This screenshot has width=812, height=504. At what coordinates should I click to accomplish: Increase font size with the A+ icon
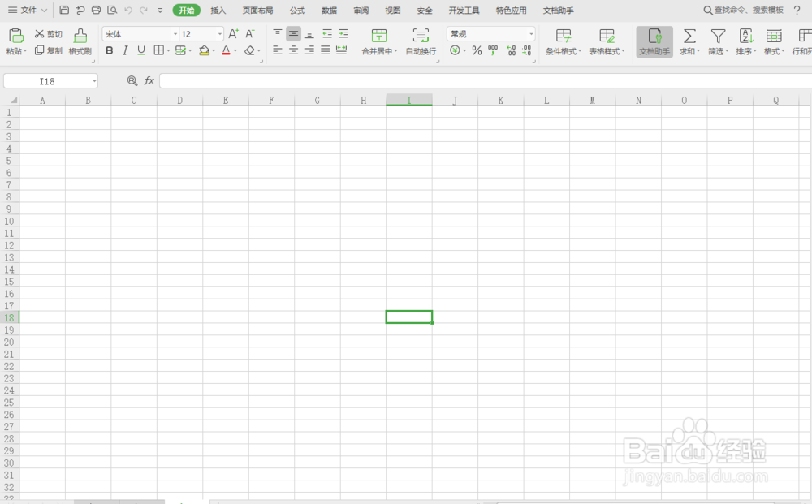tap(234, 33)
